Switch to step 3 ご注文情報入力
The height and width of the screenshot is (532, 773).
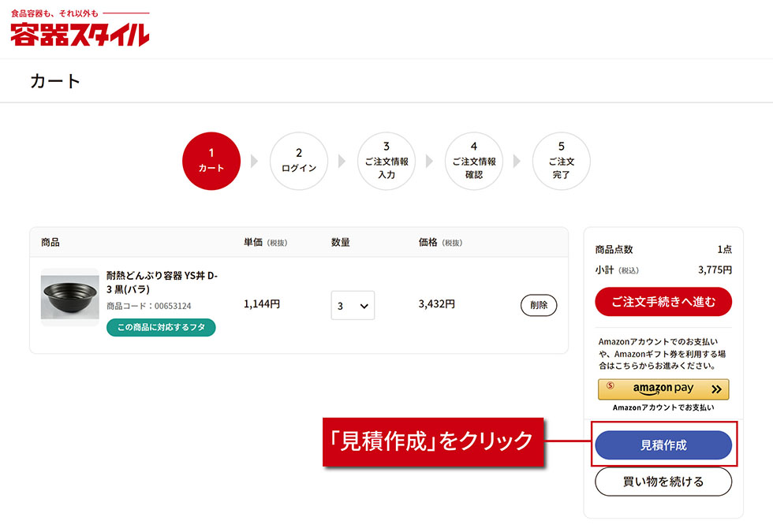386,161
